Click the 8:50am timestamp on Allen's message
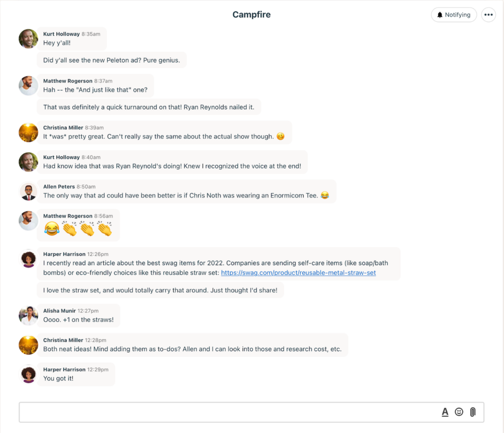This screenshot has height=433, width=504. tap(86, 187)
